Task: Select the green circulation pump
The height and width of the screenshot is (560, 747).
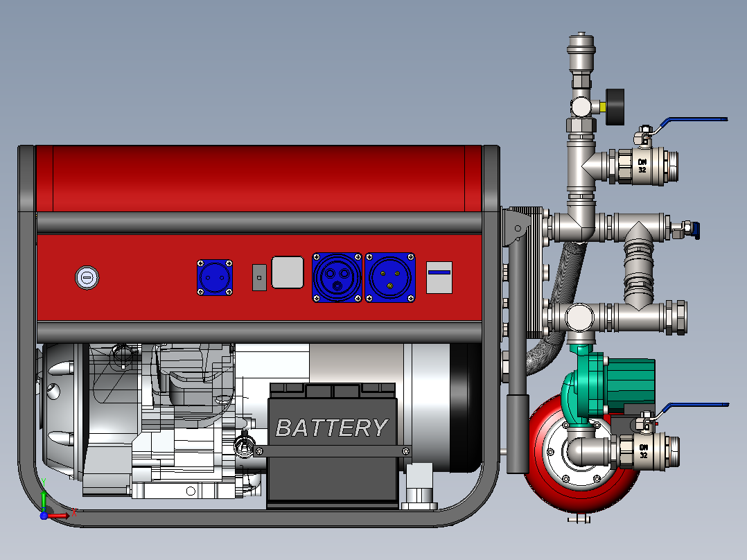Action: [x=608, y=387]
